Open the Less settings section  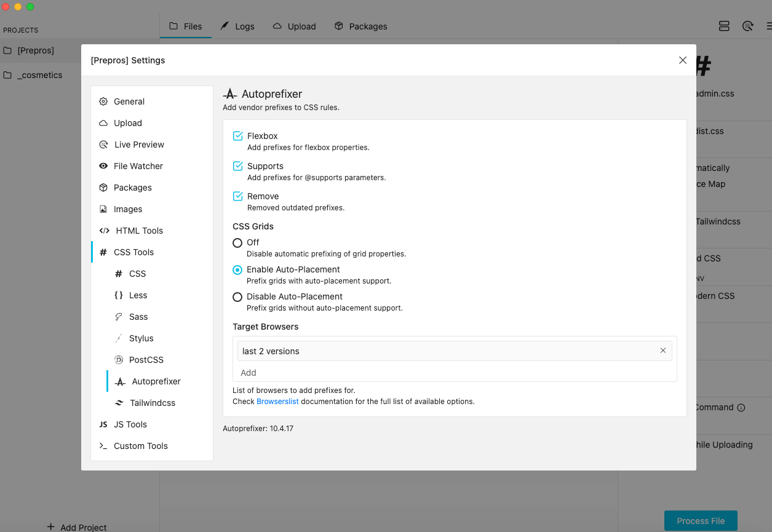138,295
